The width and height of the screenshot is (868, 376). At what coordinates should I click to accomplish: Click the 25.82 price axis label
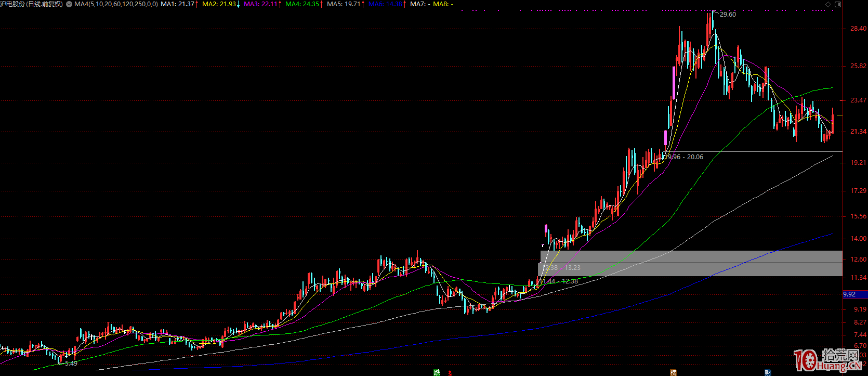(x=858, y=66)
